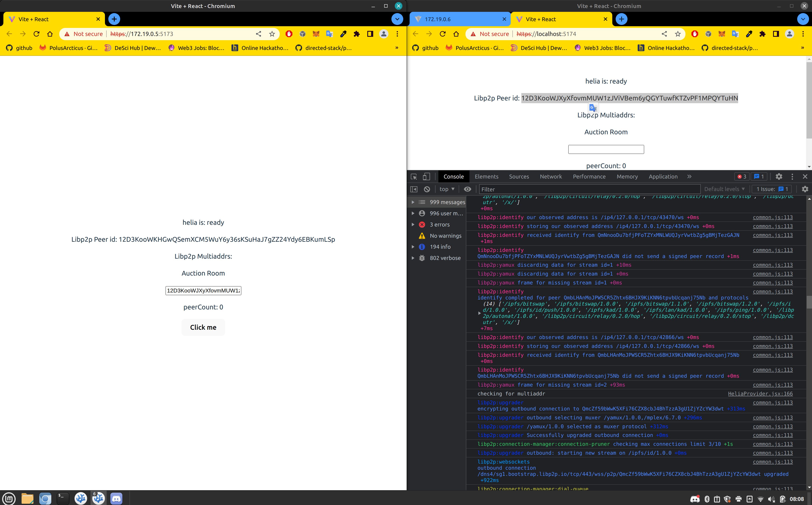Switch to the Memory tab
This screenshot has height=505, width=812.
[x=627, y=177]
